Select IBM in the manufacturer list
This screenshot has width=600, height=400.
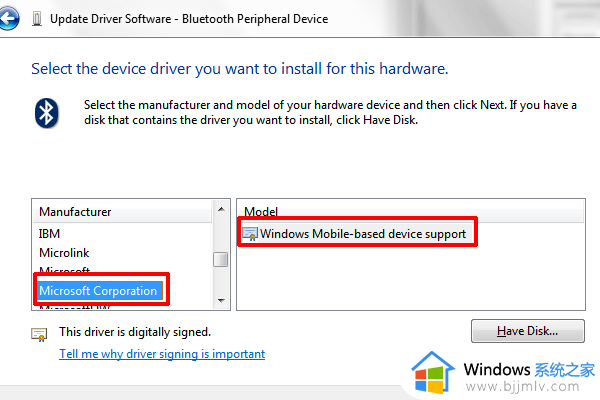click(x=49, y=233)
